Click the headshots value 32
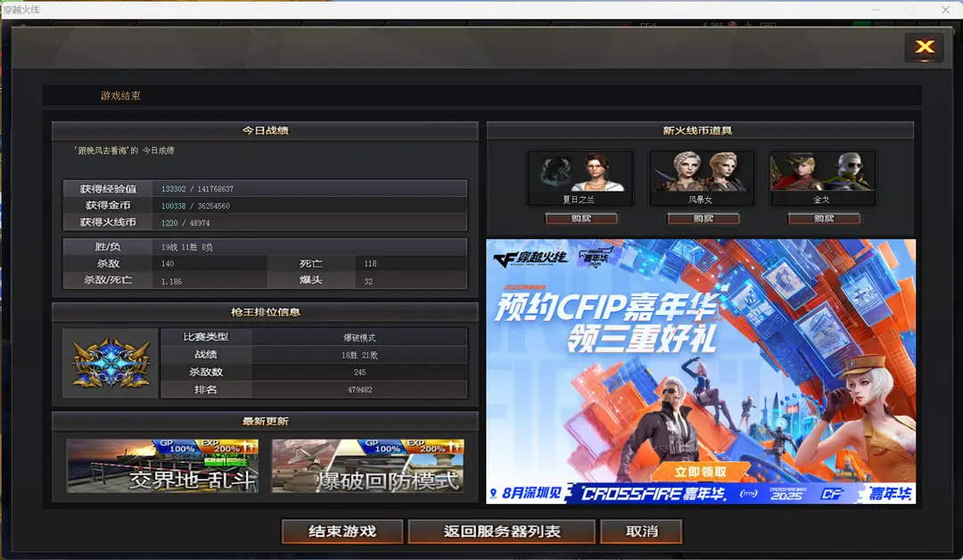 pyautogui.click(x=368, y=281)
